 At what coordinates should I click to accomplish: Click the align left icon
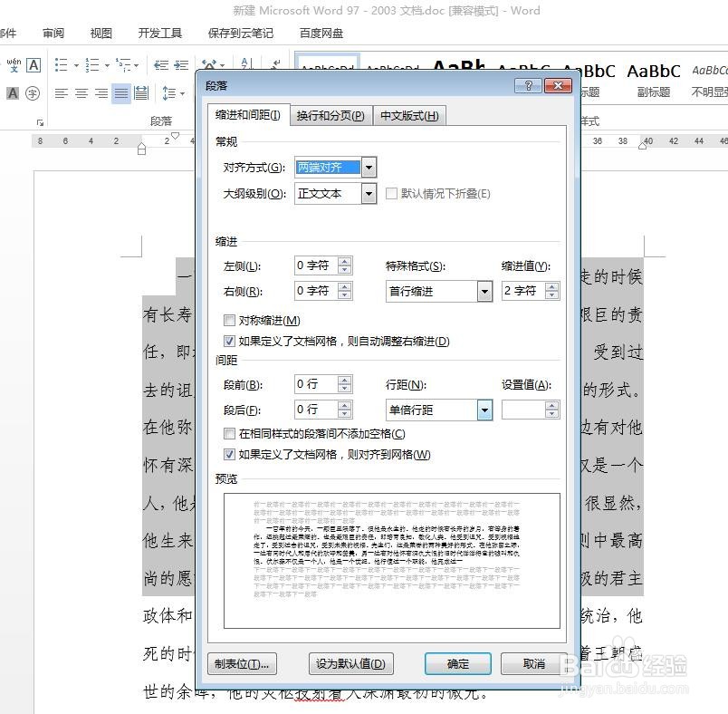(x=61, y=93)
